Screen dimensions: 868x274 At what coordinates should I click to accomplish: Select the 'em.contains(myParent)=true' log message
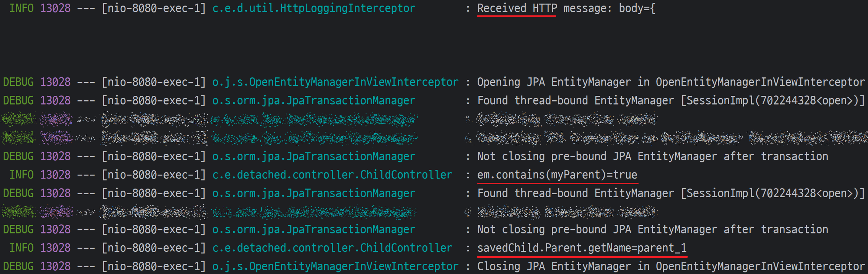[557, 175]
